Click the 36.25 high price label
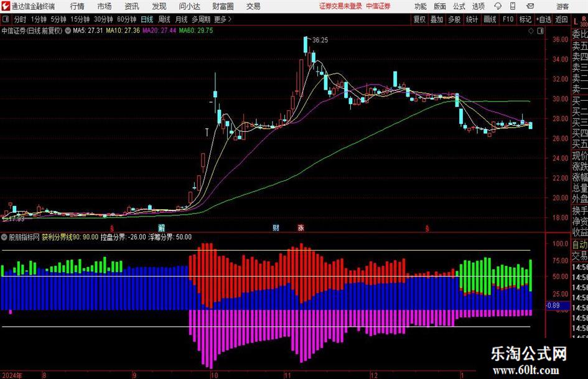The width and height of the screenshot is (588, 379). tap(320, 40)
